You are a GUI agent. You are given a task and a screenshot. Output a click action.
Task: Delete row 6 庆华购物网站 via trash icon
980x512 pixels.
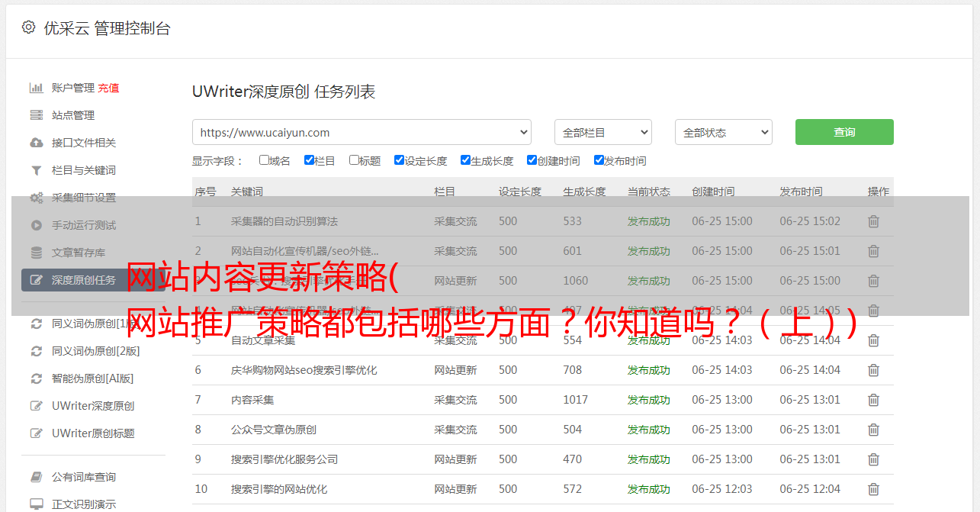tap(874, 370)
